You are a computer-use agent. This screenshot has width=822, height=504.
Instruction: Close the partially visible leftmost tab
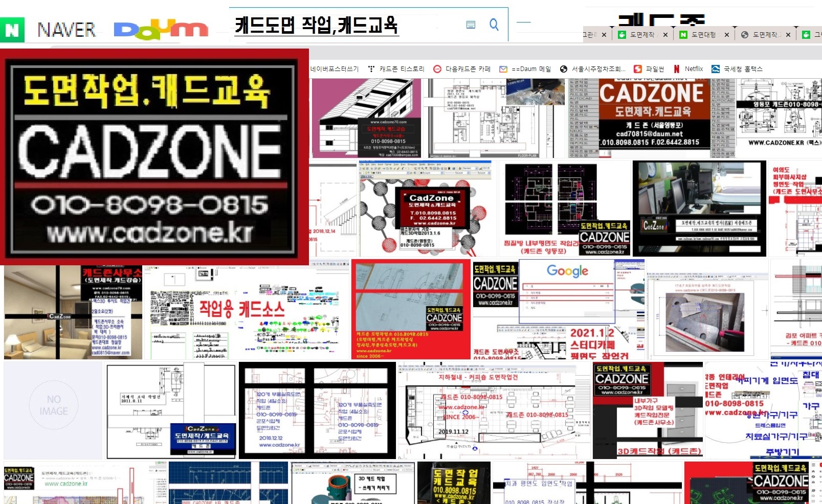click(x=604, y=35)
